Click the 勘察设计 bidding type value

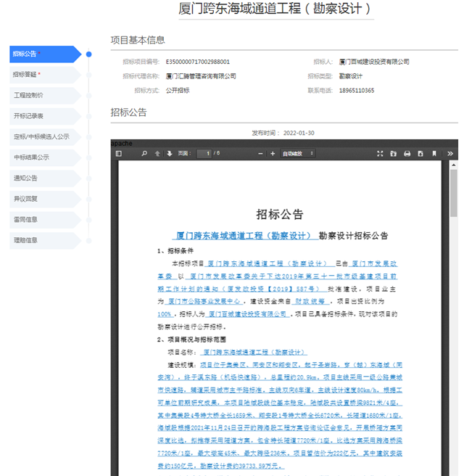pos(351,76)
